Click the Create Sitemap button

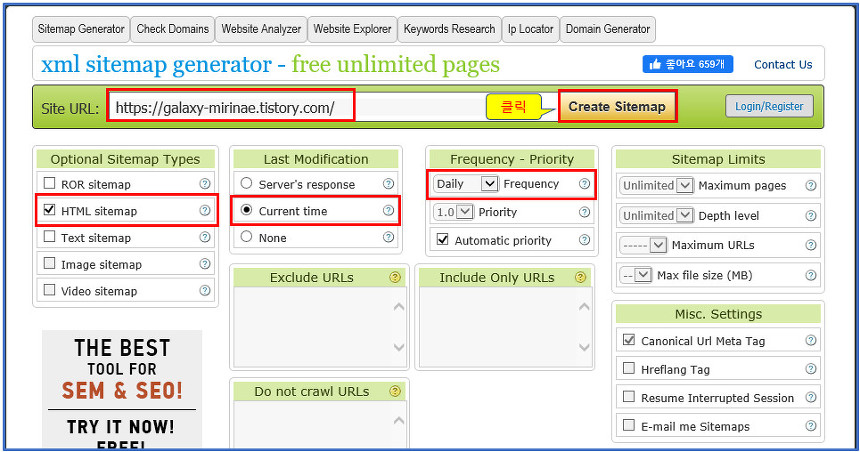617,106
